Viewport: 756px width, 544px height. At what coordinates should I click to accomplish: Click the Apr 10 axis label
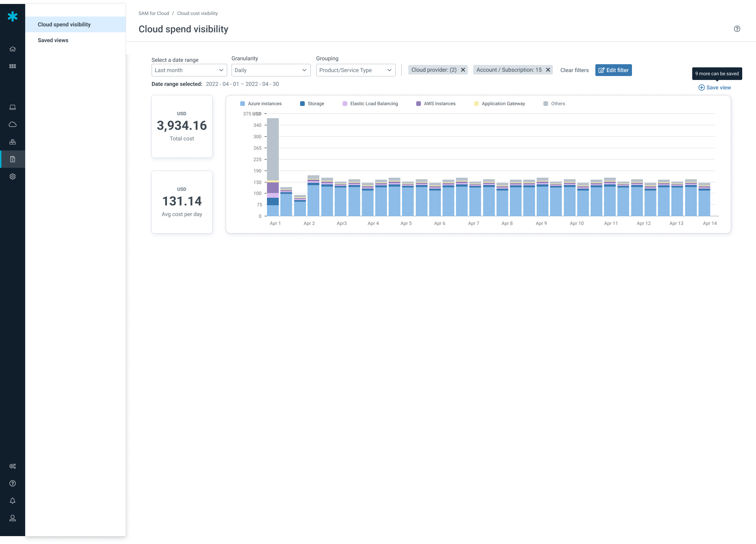pos(577,223)
